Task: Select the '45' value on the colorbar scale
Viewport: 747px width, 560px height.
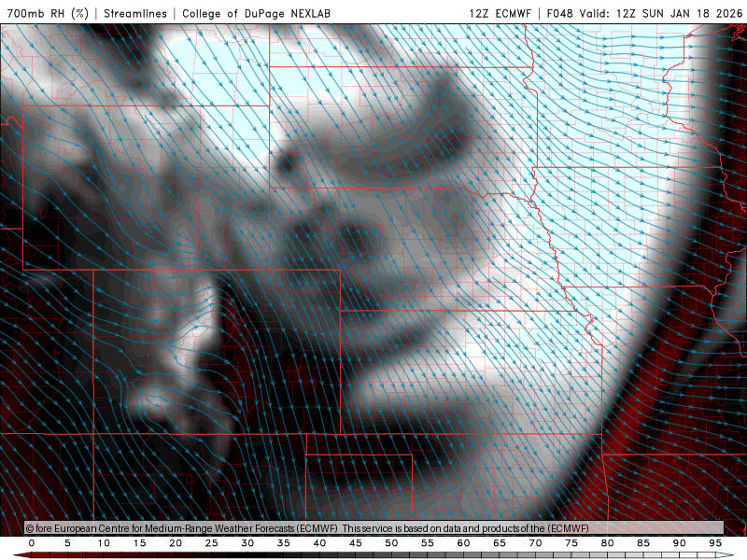Action: (356, 543)
